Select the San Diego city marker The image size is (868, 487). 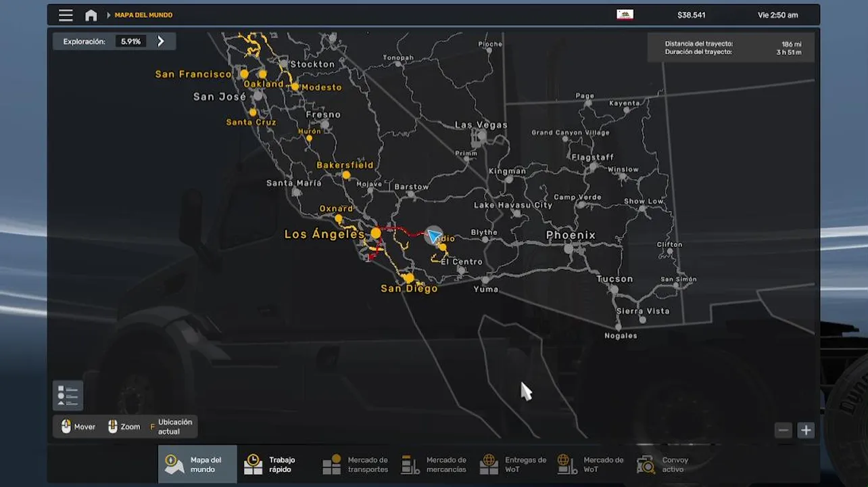408,277
